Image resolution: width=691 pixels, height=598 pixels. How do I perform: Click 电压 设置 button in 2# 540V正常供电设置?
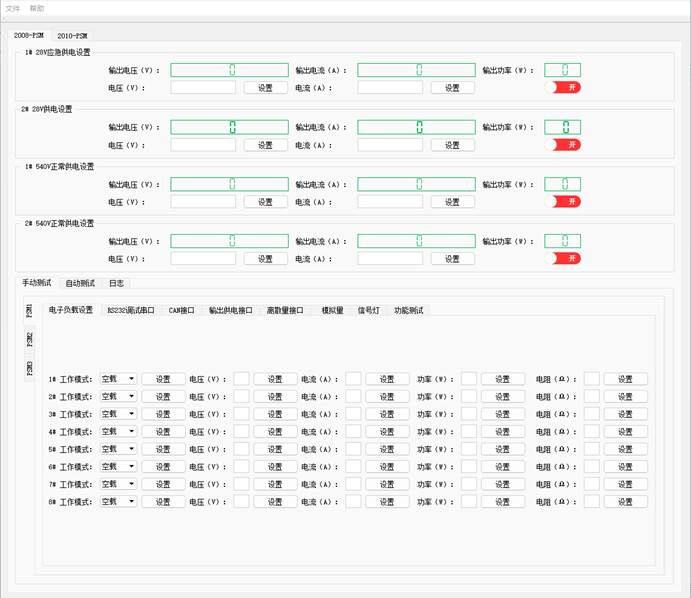click(265, 259)
